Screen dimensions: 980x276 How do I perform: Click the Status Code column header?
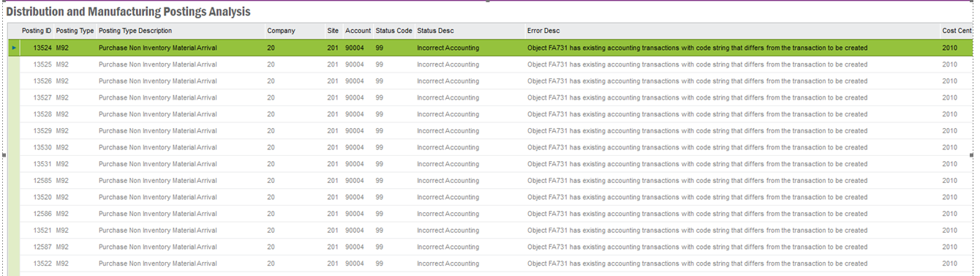394,31
